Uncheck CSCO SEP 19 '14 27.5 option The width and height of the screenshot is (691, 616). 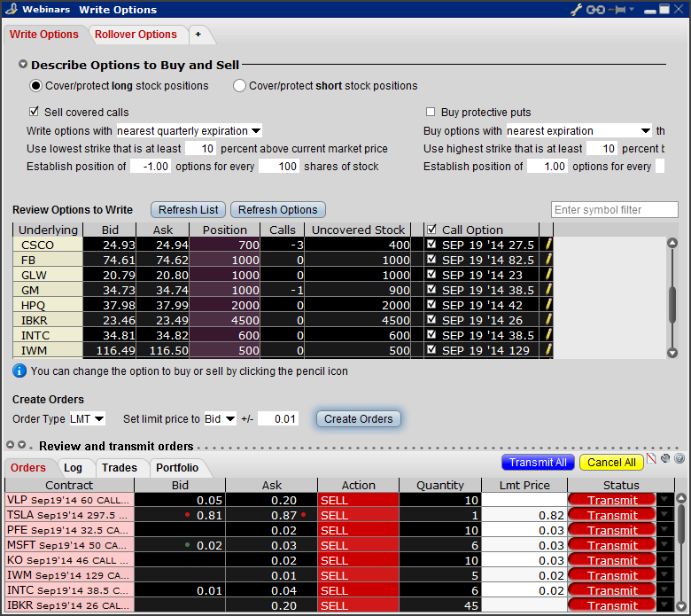point(432,244)
